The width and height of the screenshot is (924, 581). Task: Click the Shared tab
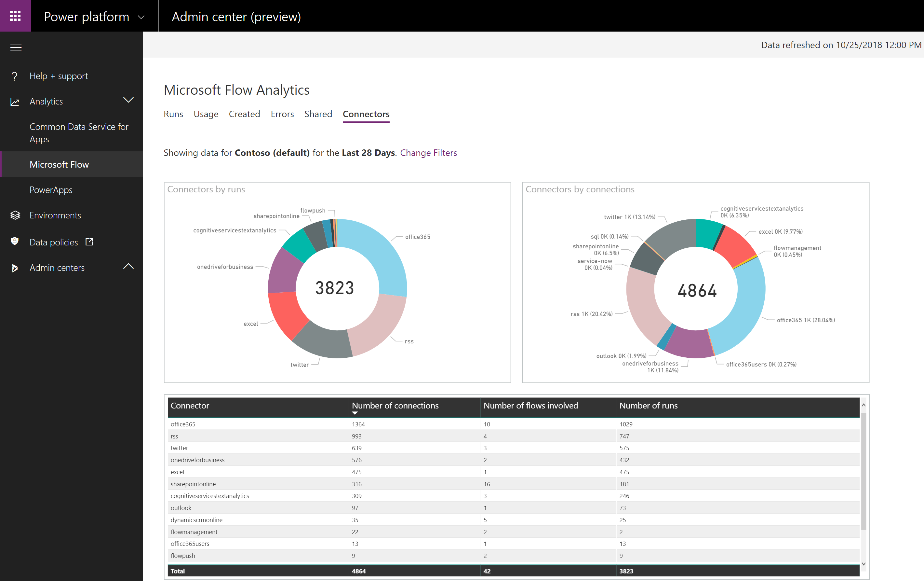point(318,114)
